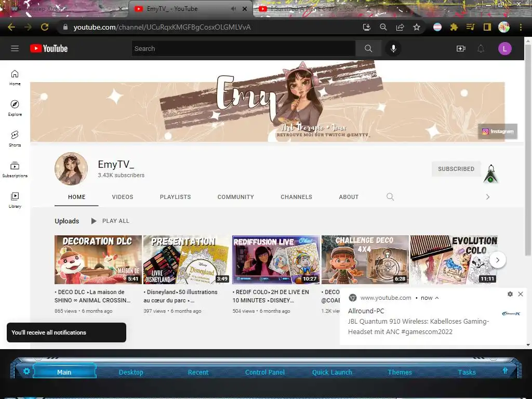Show next uploads with the carousel arrow
532x399 pixels.
[x=497, y=260]
